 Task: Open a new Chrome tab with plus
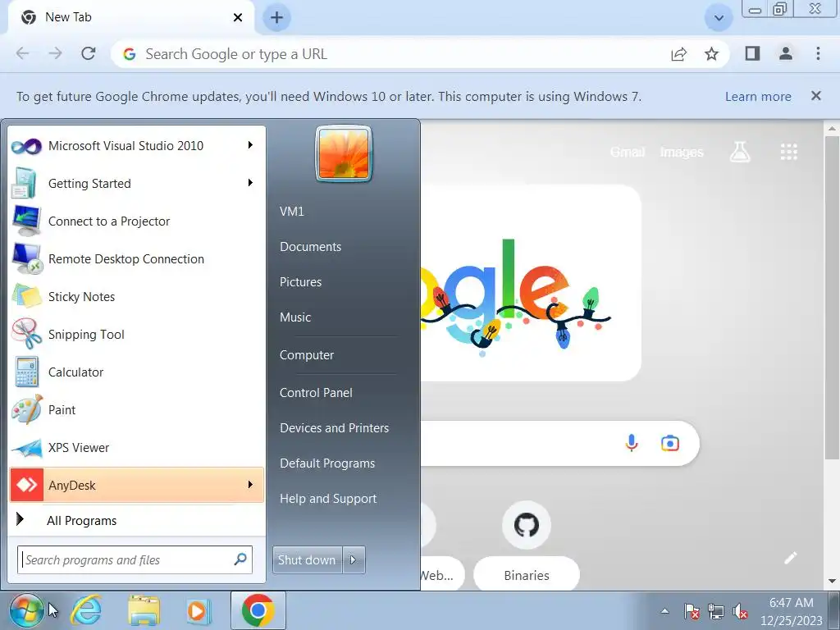pyautogui.click(x=276, y=18)
